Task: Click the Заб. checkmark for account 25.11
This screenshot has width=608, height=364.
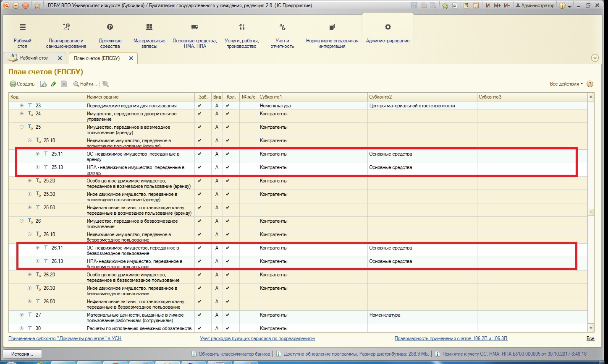Action: point(199,154)
